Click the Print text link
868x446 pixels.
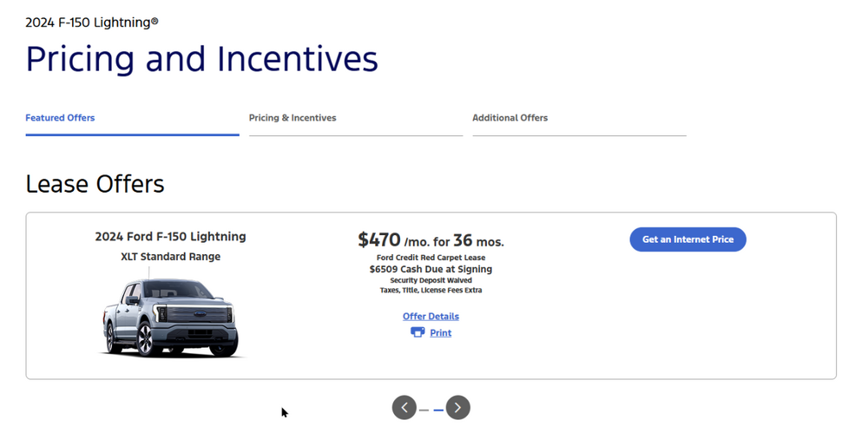(x=440, y=333)
